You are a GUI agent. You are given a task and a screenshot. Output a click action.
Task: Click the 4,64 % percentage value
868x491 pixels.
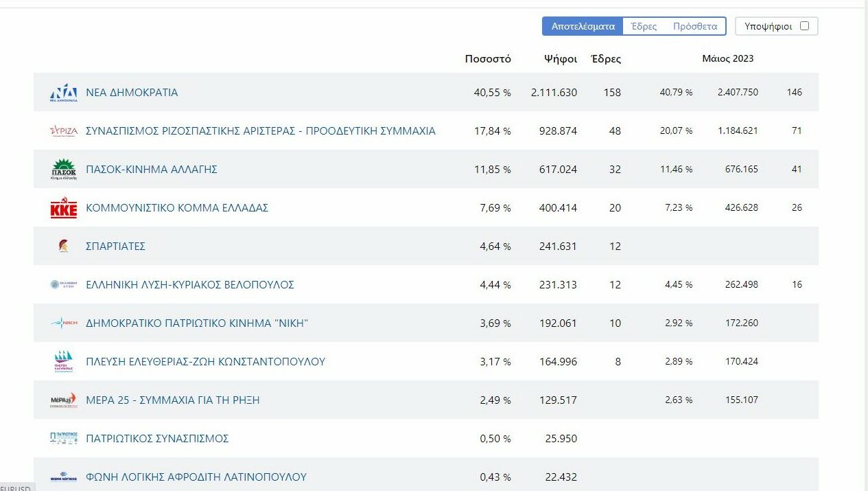[x=495, y=246]
